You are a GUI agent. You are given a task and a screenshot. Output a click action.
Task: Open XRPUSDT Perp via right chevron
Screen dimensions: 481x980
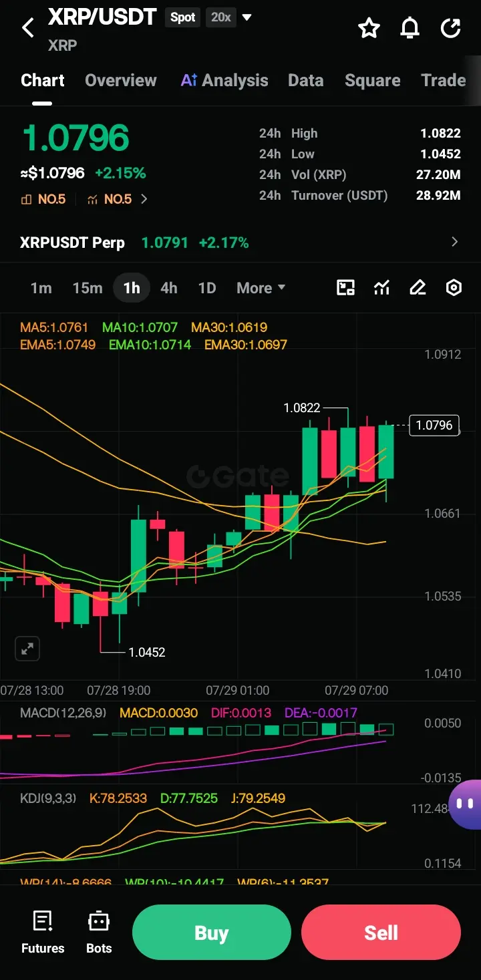[x=455, y=242]
